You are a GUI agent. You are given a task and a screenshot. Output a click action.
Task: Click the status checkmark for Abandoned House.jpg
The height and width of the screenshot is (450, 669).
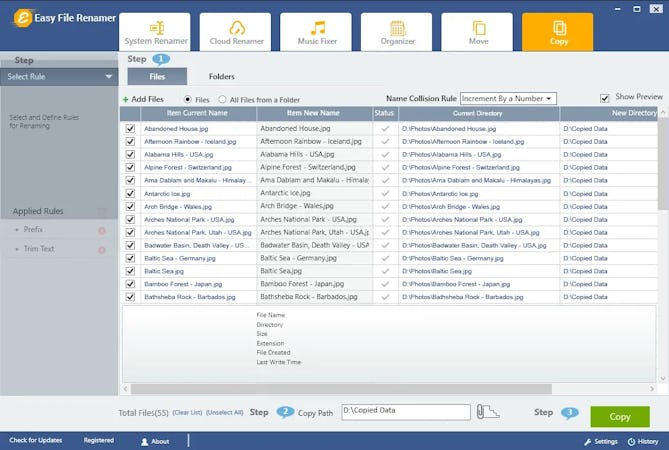[x=385, y=128]
